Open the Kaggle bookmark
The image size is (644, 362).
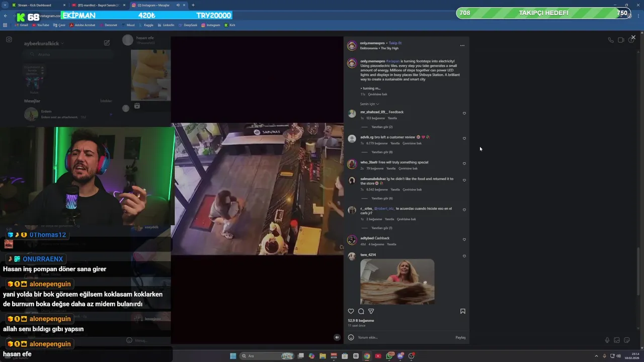pyautogui.click(x=146, y=25)
